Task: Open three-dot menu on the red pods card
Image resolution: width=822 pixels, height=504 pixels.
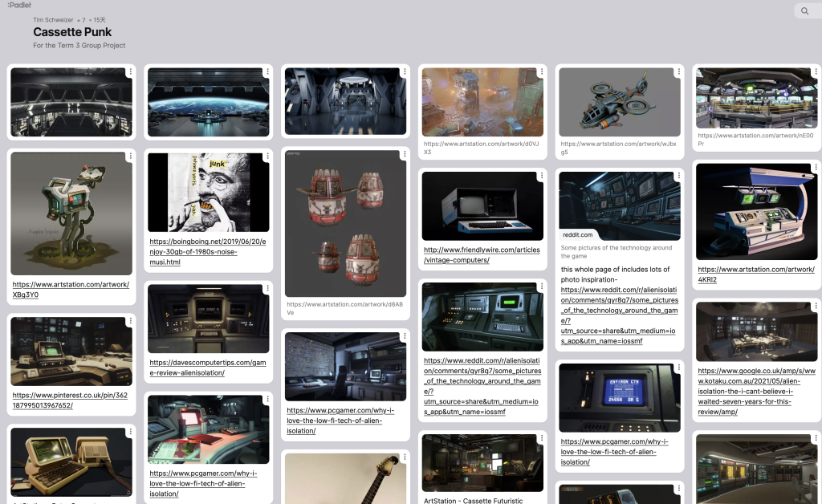Action: (405, 155)
